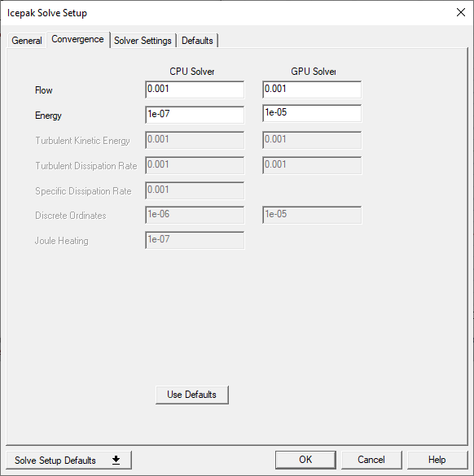The image size is (474, 476).
Task: Click the Cancel button
Action: [x=371, y=460]
